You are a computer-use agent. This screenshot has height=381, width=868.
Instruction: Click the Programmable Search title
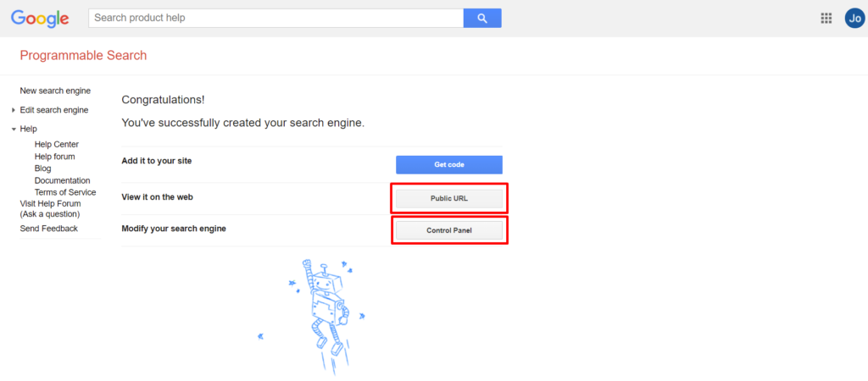pos(83,56)
